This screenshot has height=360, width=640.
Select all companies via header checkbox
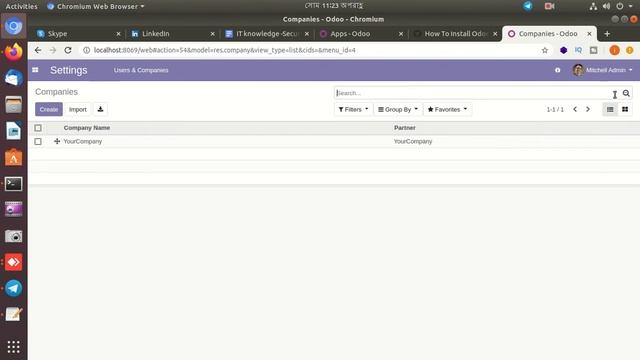[x=38, y=128]
